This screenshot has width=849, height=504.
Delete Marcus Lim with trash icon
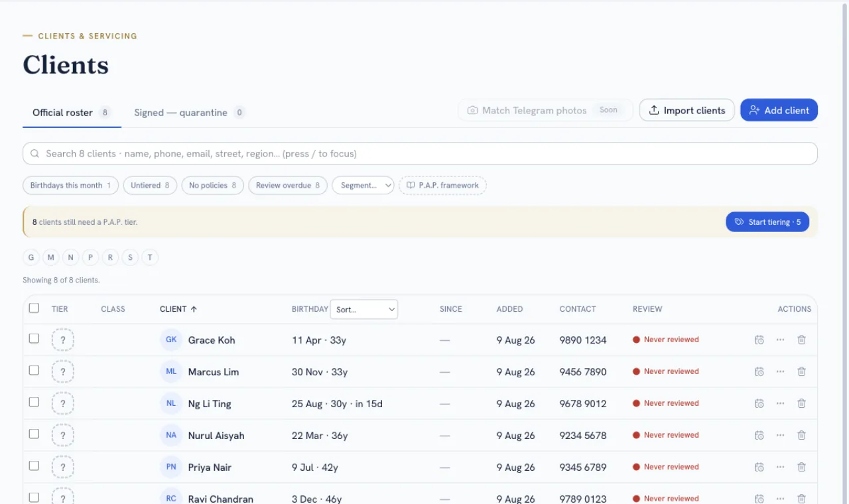click(801, 372)
